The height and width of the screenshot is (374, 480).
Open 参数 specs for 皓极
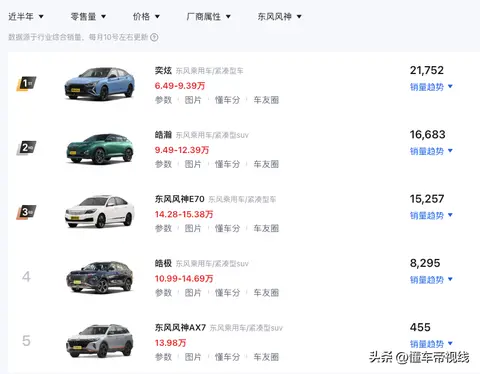163,293
